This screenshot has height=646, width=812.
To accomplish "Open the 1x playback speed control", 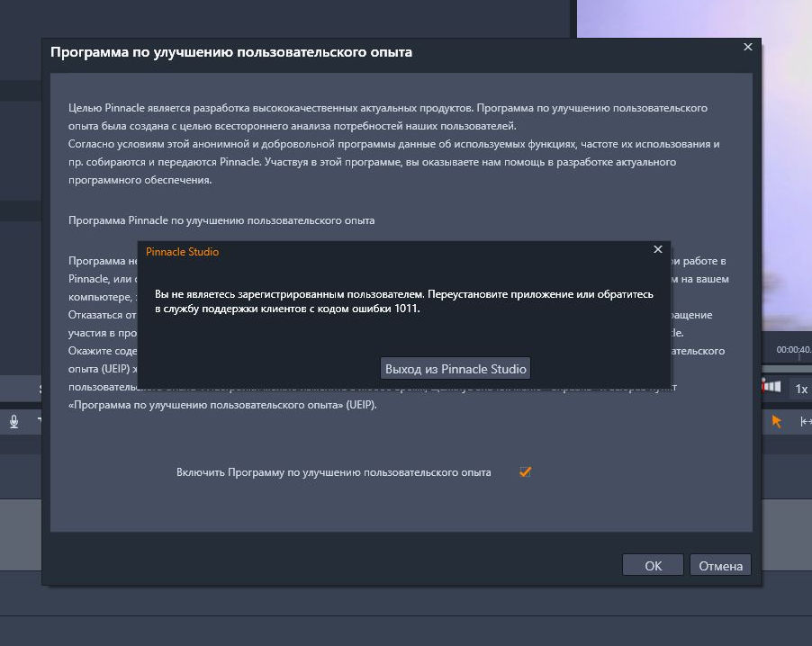I will tap(800, 389).
